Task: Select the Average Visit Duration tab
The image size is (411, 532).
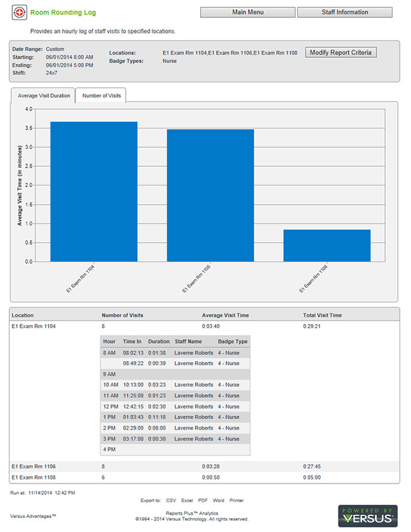Action: (x=44, y=96)
